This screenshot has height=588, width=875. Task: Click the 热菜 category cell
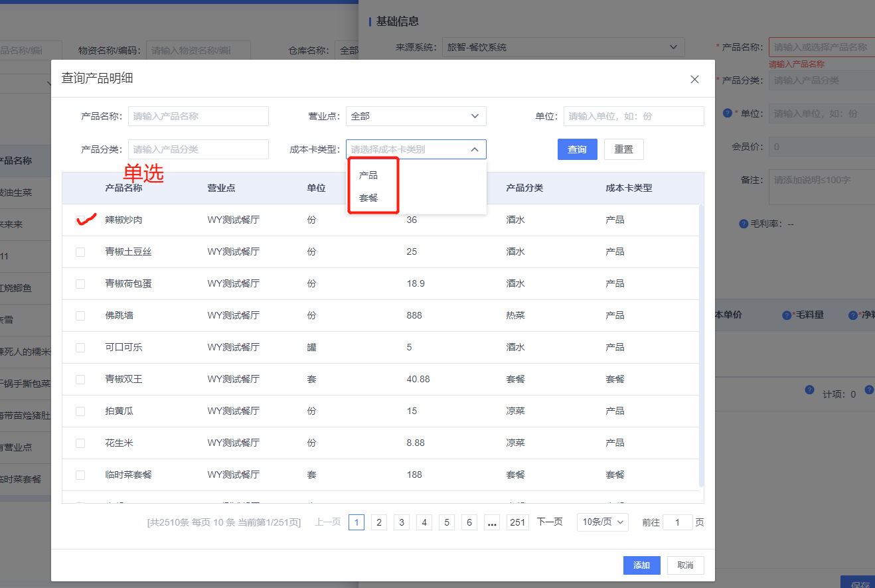(515, 315)
